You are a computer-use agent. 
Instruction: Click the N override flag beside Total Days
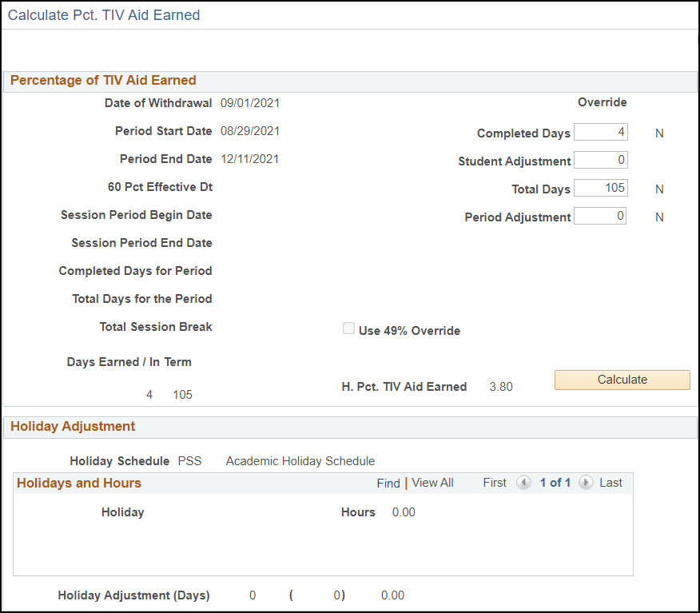pos(659,188)
